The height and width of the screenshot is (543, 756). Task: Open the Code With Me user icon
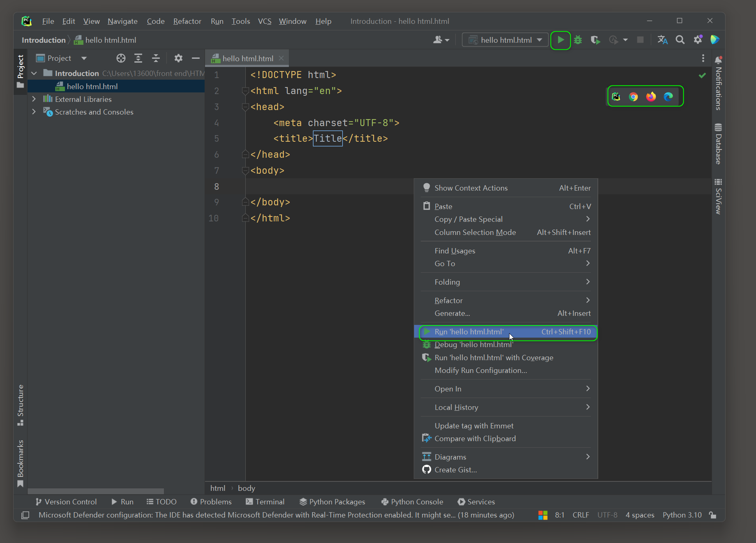tap(441, 40)
